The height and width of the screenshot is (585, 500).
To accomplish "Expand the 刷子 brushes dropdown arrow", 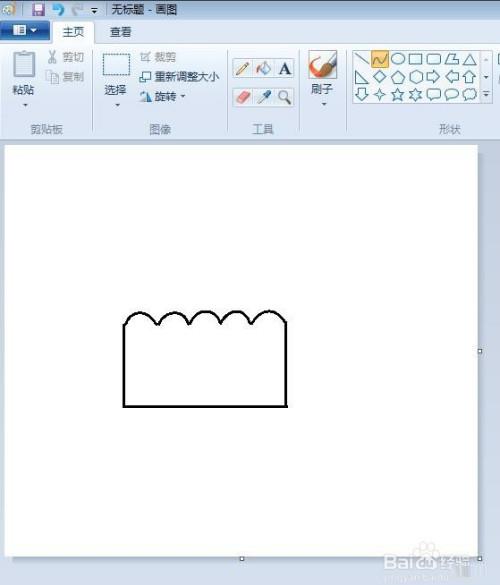I will 324,104.
